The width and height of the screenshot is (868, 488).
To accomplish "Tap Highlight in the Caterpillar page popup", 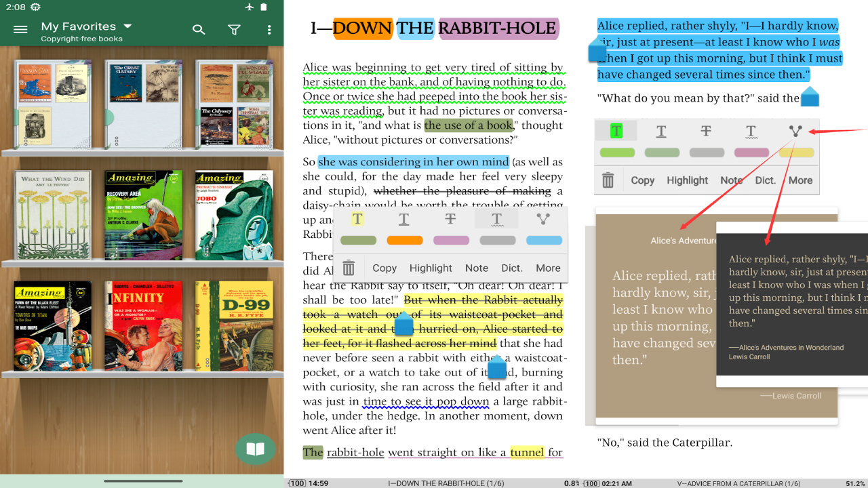I will [687, 180].
